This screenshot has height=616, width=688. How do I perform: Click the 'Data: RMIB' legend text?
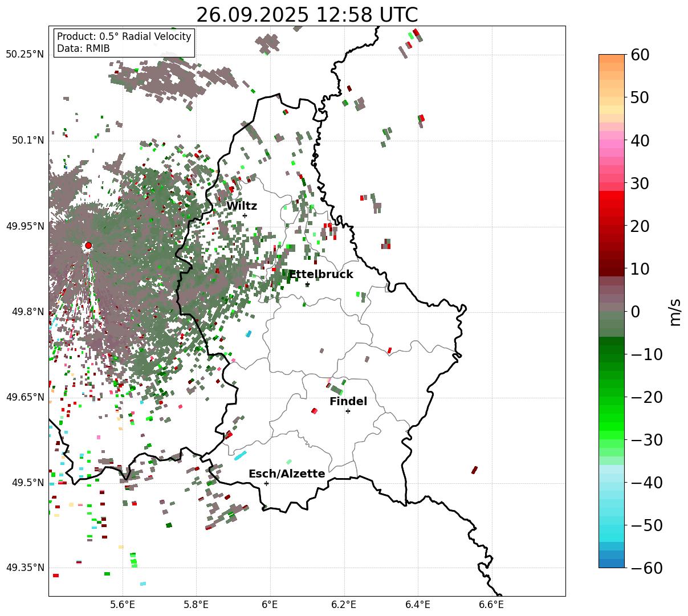pos(83,48)
